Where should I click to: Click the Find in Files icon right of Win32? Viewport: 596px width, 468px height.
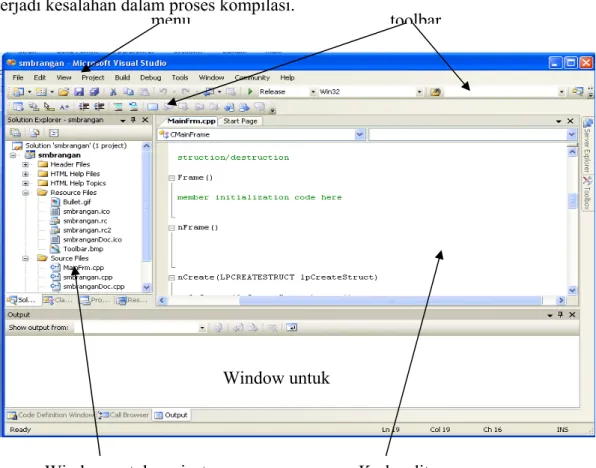(436, 92)
